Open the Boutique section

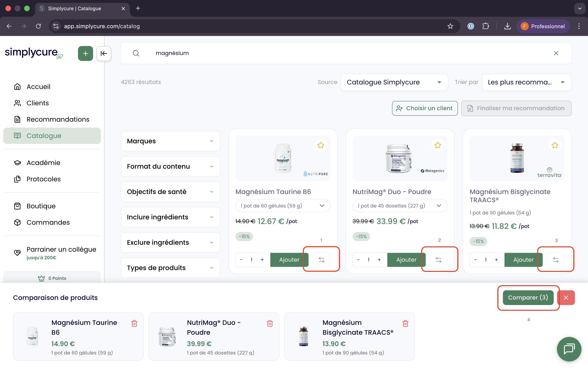pos(52,206)
